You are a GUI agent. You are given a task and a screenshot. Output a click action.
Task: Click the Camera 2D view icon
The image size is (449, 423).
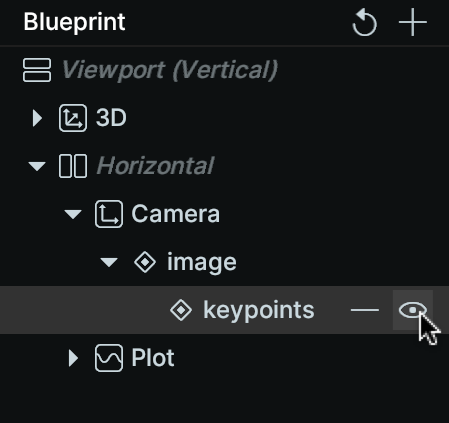[109, 214]
